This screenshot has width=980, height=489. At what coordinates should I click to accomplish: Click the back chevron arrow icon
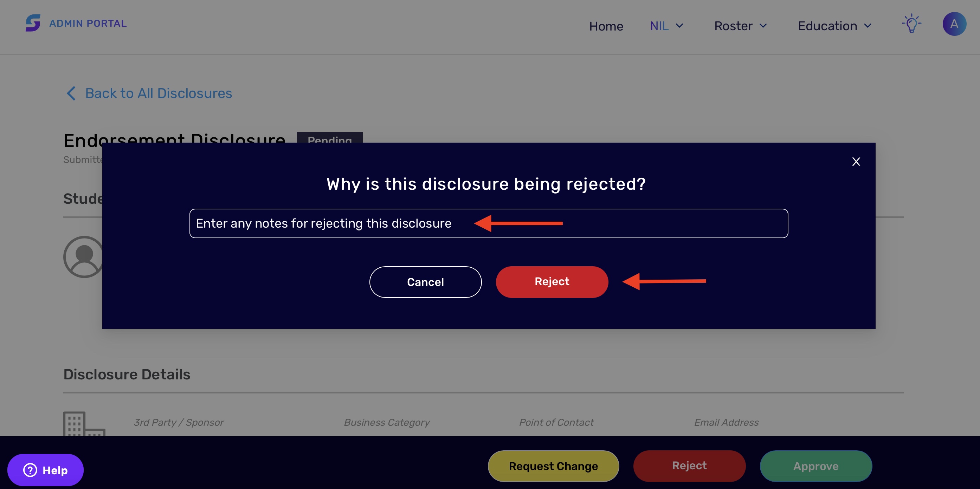[x=71, y=93]
